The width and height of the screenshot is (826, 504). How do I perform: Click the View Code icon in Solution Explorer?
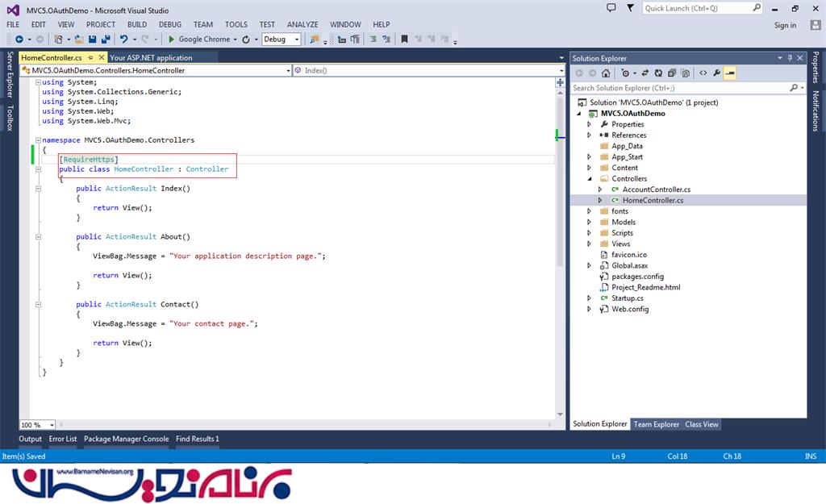[x=703, y=73]
